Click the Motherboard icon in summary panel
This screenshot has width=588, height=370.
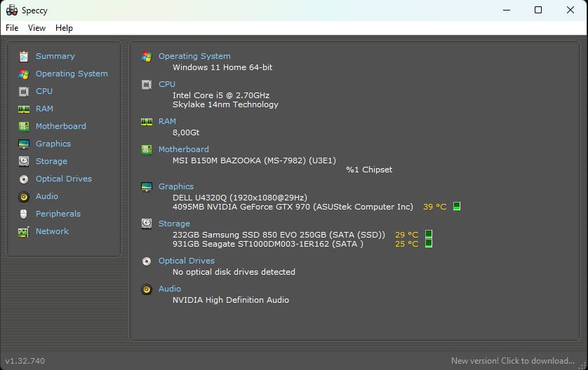coord(147,150)
